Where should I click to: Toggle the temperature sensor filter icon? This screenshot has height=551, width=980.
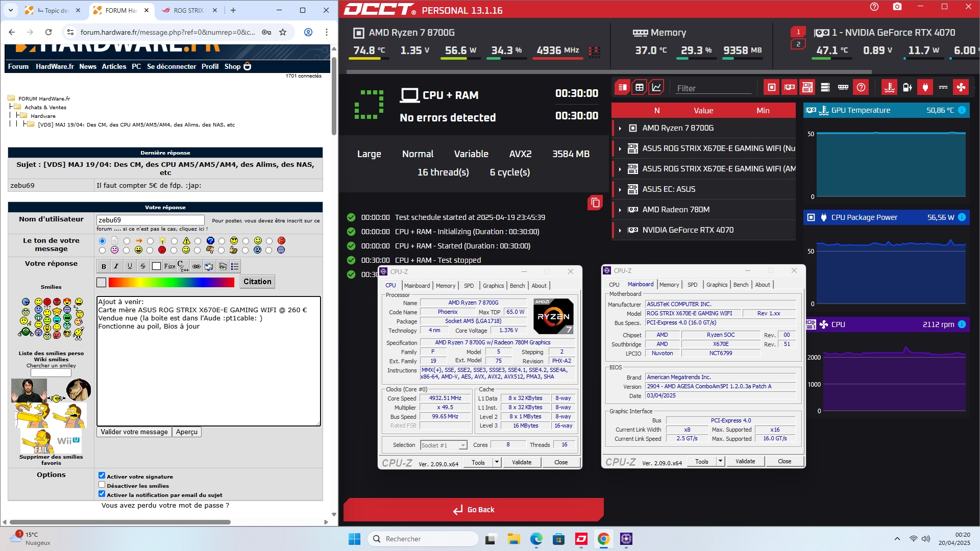pos(889,88)
